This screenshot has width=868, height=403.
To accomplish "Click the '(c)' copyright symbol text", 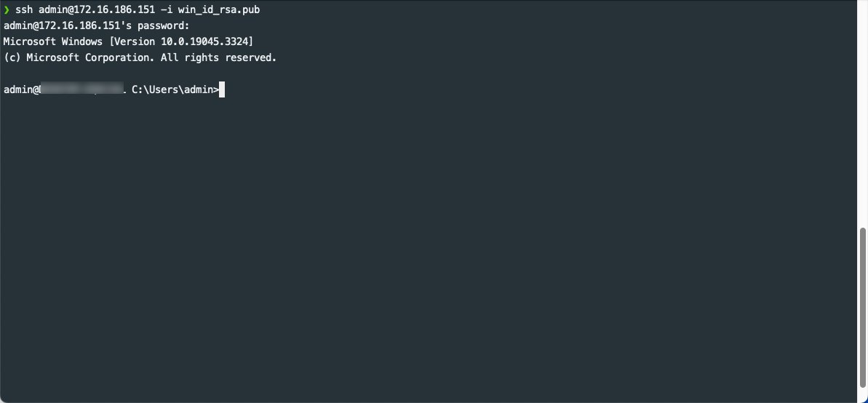I will point(12,57).
